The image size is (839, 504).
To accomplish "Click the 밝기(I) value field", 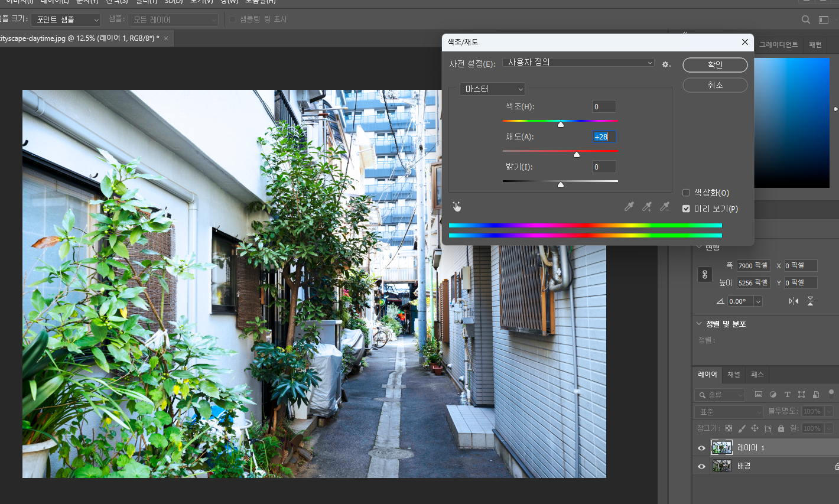I will click(604, 167).
